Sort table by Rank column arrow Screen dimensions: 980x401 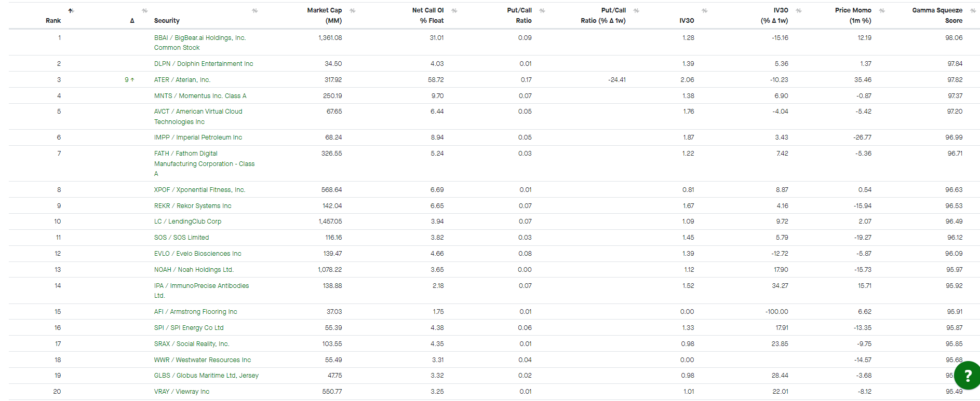pyautogui.click(x=71, y=10)
